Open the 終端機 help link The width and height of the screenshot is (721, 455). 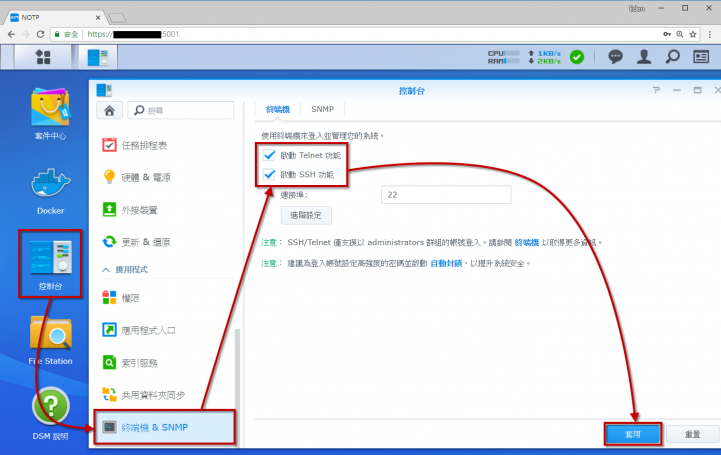526,242
